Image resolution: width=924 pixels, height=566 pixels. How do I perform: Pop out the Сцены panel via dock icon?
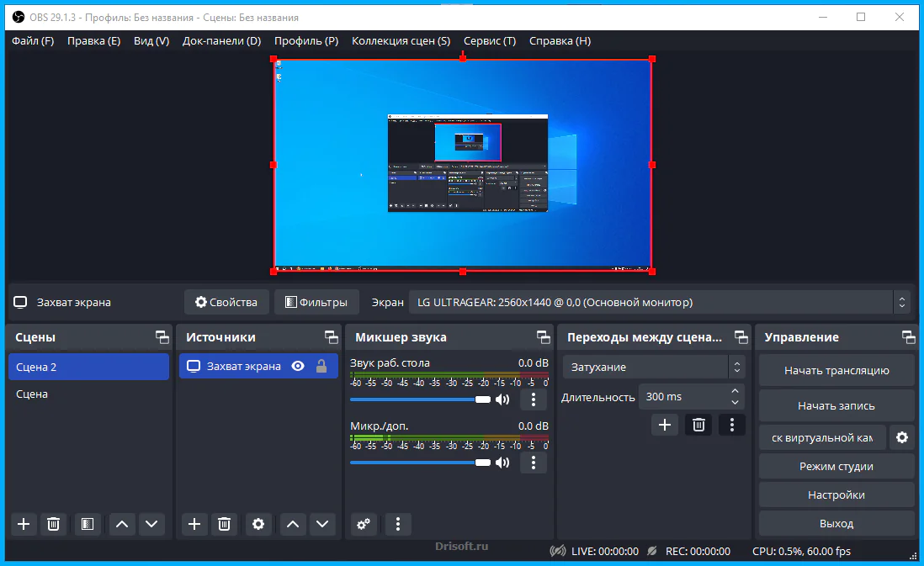(162, 336)
